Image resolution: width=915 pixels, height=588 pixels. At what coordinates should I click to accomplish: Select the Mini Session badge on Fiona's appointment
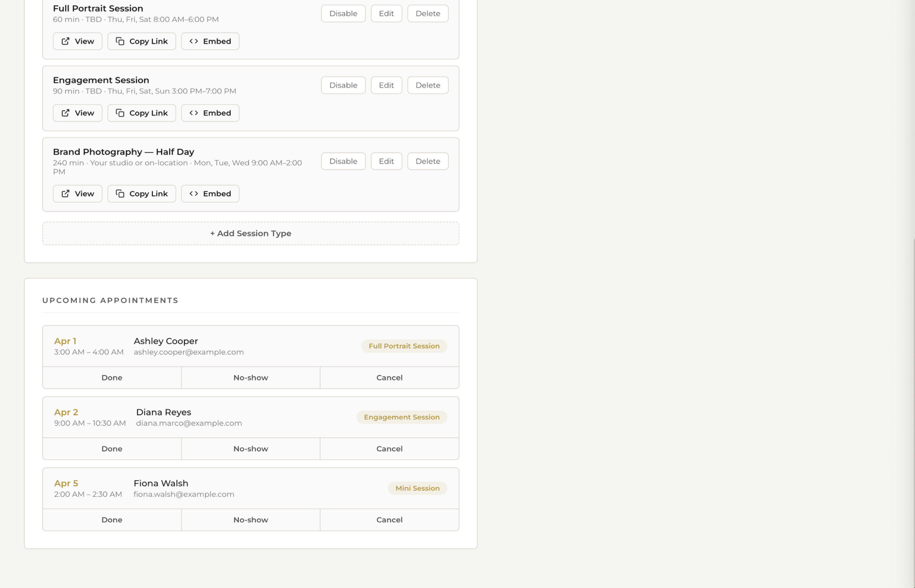tap(417, 488)
